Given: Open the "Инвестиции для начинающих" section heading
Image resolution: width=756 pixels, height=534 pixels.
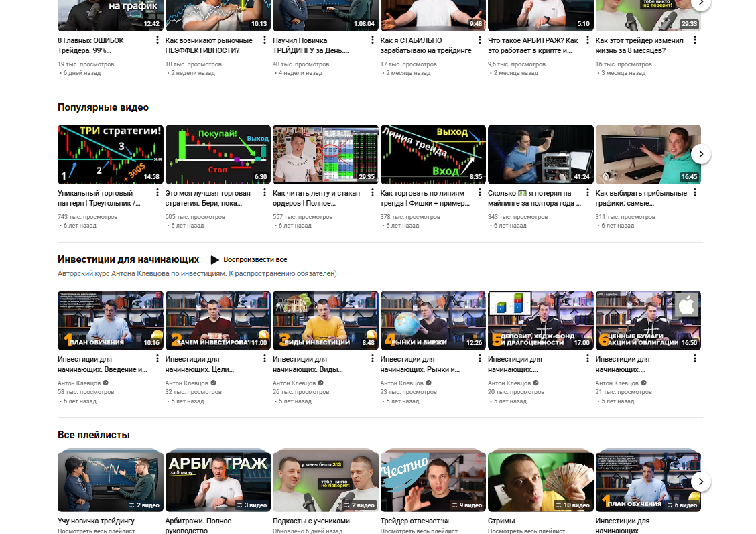Looking at the screenshot, I should click(x=128, y=259).
